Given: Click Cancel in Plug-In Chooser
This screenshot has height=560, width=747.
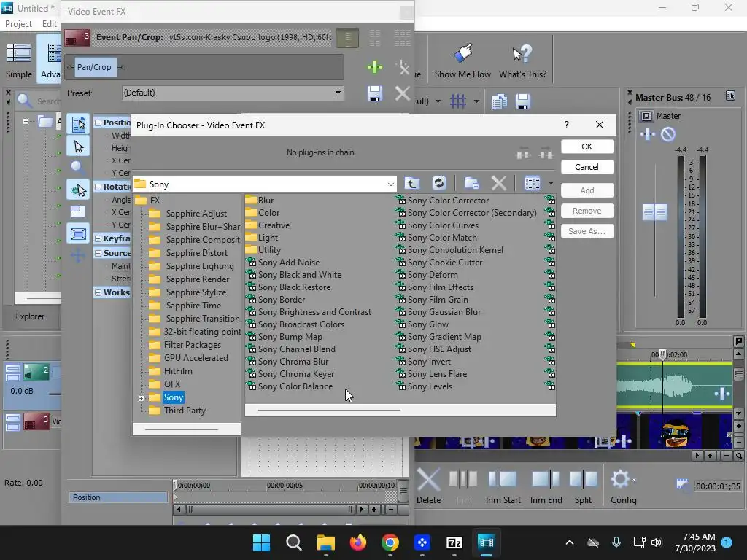Looking at the screenshot, I should tap(587, 167).
